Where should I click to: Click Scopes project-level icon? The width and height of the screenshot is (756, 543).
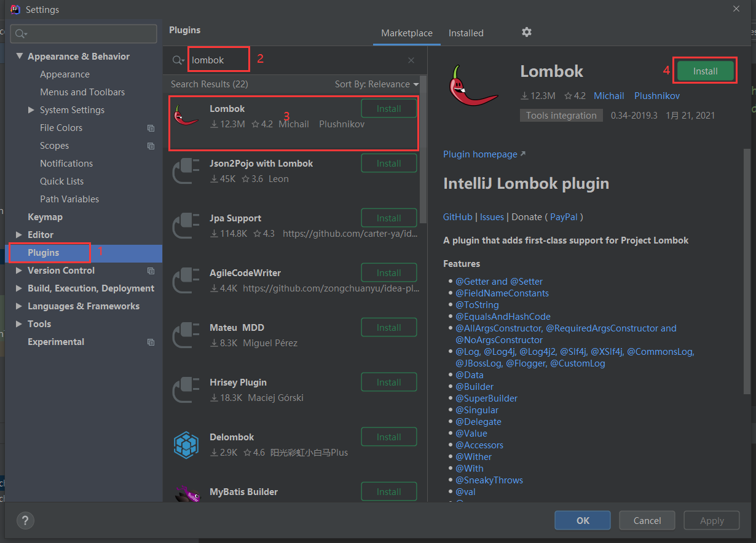coord(151,146)
